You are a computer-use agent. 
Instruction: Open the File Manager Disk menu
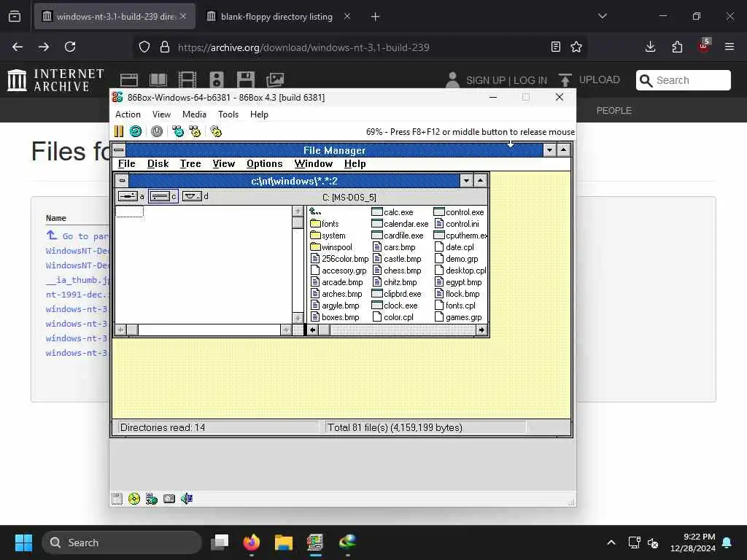pyautogui.click(x=158, y=164)
